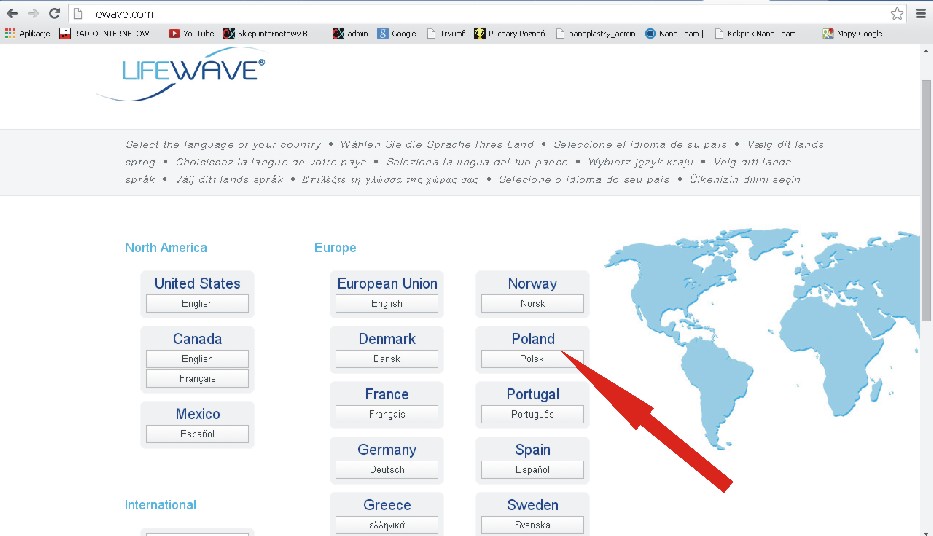Screen dimensions: 933x536
Task: Open the Chrome hamburger menu
Action: tap(920, 13)
